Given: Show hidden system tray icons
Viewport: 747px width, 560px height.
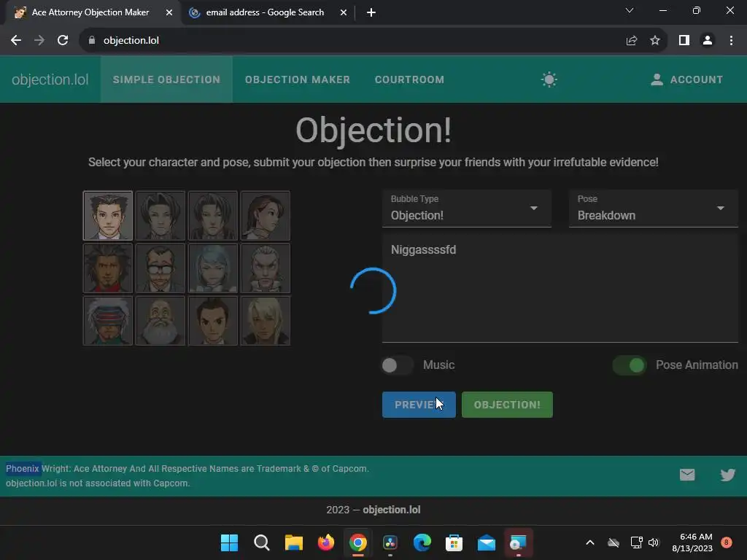Looking at the screenshot, I should point(589,542).
